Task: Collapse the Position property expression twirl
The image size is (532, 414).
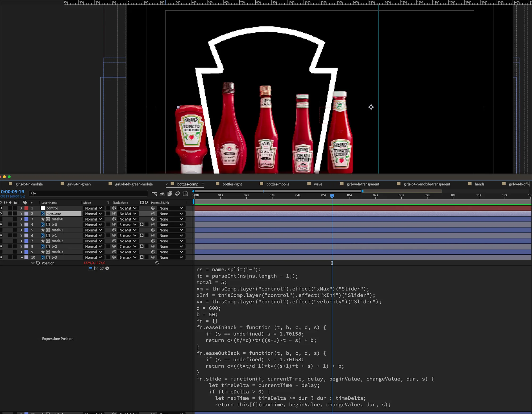Action: (x=33, y=263)
